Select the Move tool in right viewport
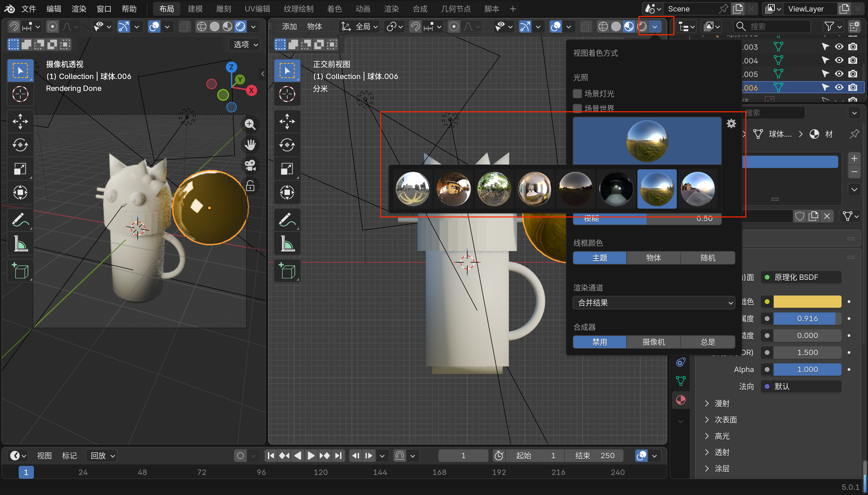Screen dimensions: 868x495 click(287, 121)
